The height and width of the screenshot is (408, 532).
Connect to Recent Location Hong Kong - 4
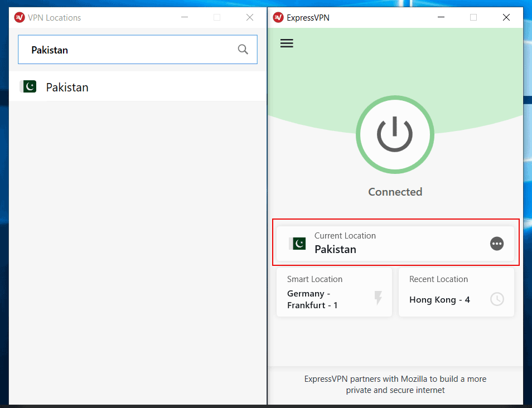pos(456,292)
